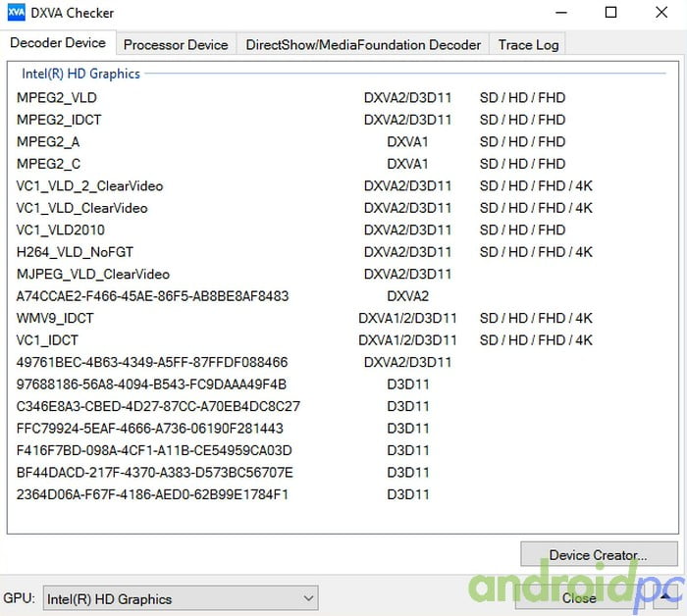The height and width of the screenshot is (616, 687).
Task: Open the arrow menu beside Close
Action: point(666,598)
